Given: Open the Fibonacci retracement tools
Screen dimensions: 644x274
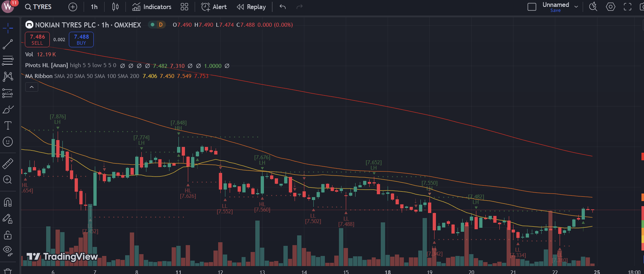Looking at the screenshot, I should (x=8, y=60).
